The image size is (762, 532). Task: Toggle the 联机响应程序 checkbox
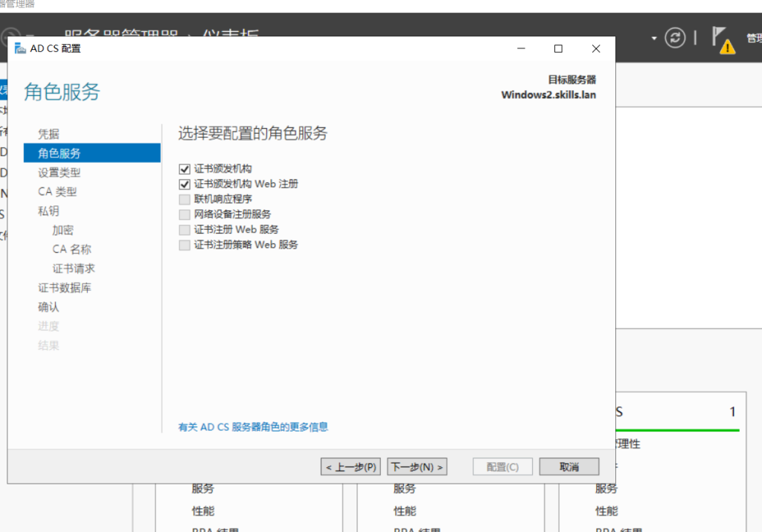click(x=185, y=199)
